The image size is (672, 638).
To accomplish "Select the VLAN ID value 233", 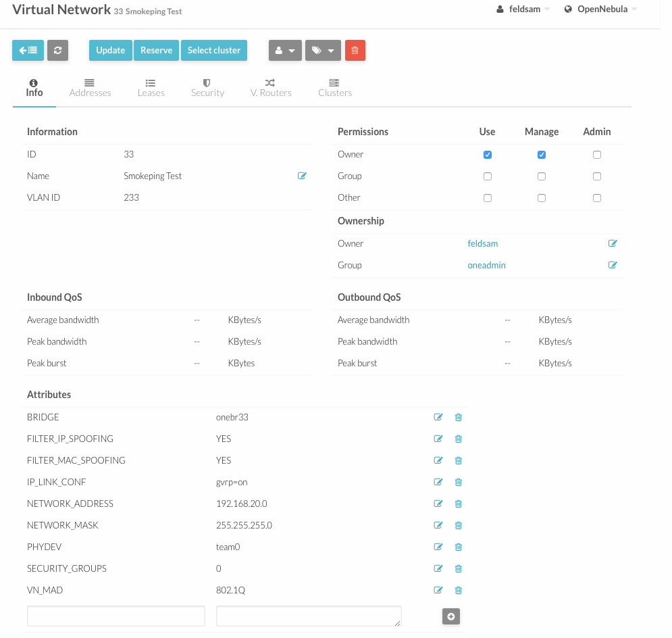I will [x=131, y=197].
